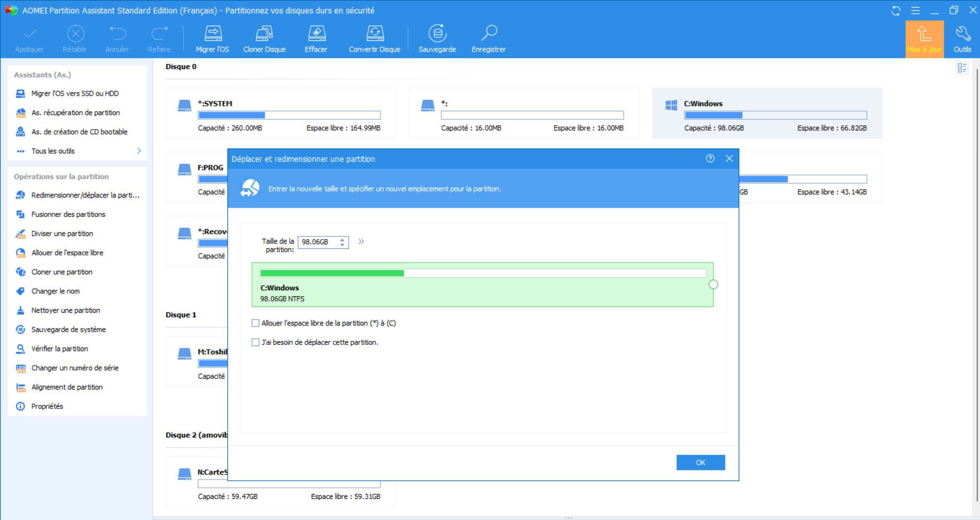Click the orange Mise à Jour icon

point(924,34)
